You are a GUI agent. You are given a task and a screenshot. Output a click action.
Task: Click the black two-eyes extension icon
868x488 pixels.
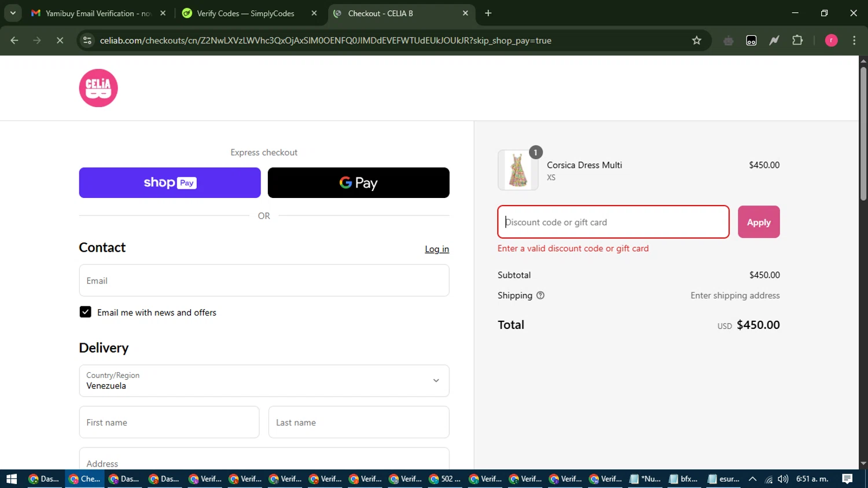pyautogui.click(x=751, y=41)
